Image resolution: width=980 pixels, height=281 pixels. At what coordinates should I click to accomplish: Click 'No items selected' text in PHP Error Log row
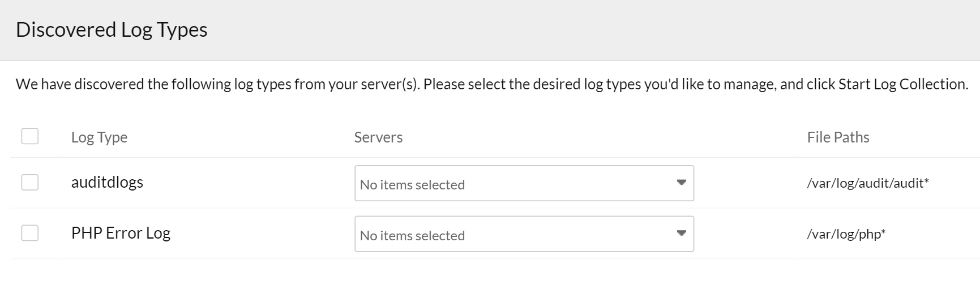pyautogui.click(x=412, y=236)
